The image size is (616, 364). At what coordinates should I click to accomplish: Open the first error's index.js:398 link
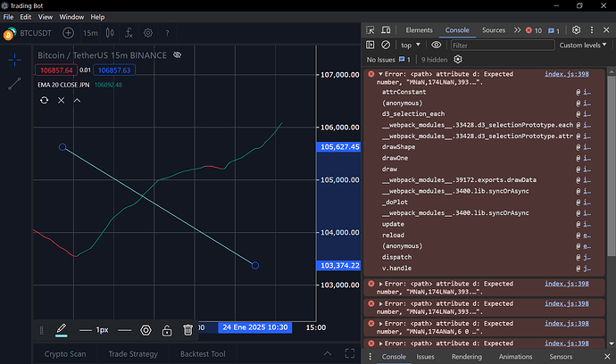[x=567, y=74]
